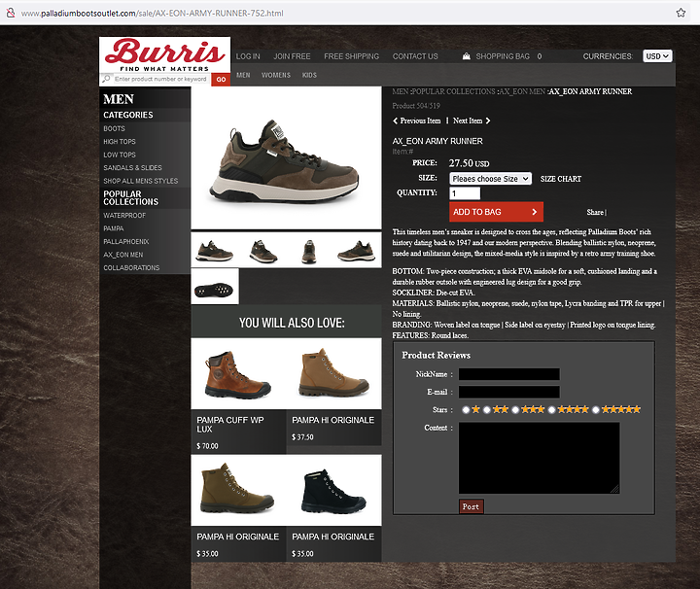Click AX_EON MEN collection in sidebar
700x589 pixels.
click(x=123, y=255)
